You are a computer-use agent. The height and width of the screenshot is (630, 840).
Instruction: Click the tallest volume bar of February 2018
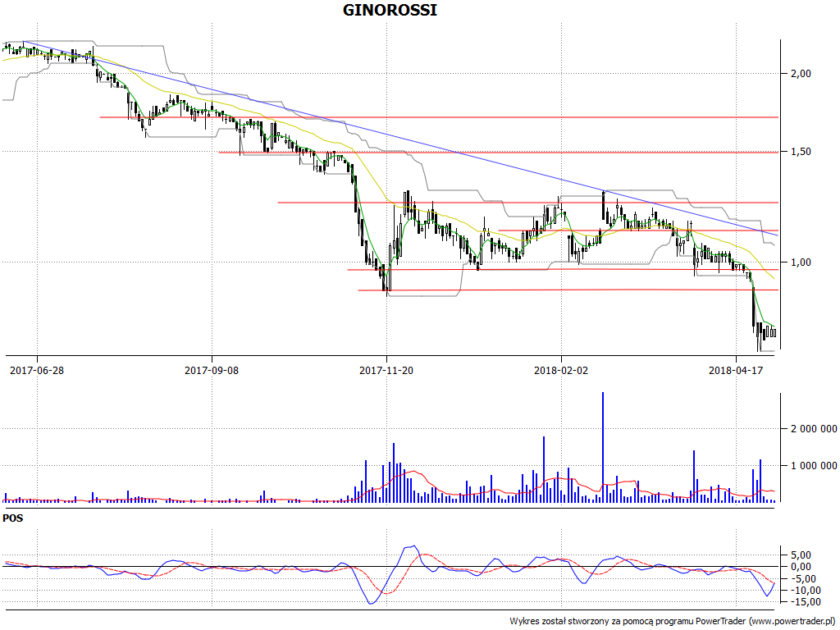pyautogui.click(x=603, y=447)
